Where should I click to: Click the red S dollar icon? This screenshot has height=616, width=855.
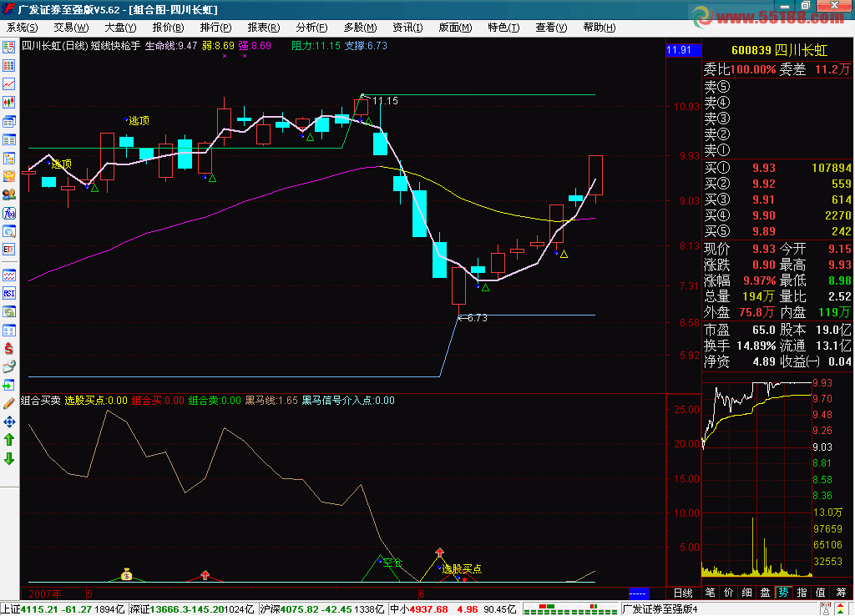(x=8, y=348)
